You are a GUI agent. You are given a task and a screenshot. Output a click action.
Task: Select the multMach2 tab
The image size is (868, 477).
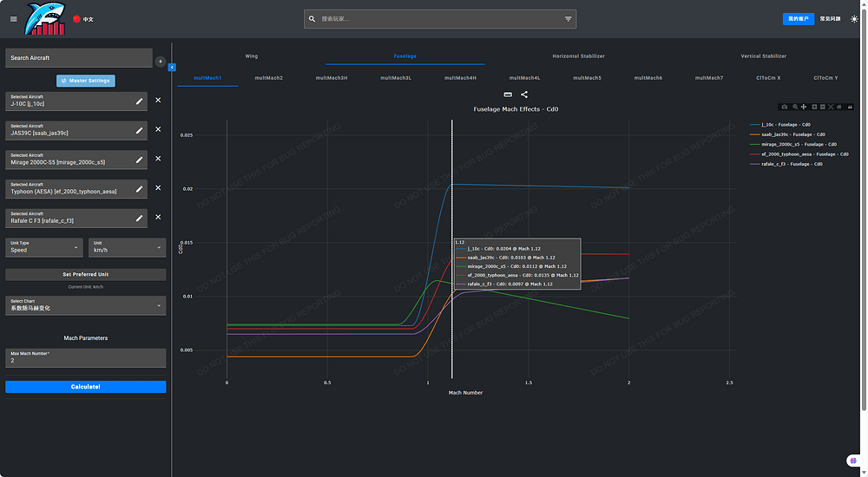point(268,78)
